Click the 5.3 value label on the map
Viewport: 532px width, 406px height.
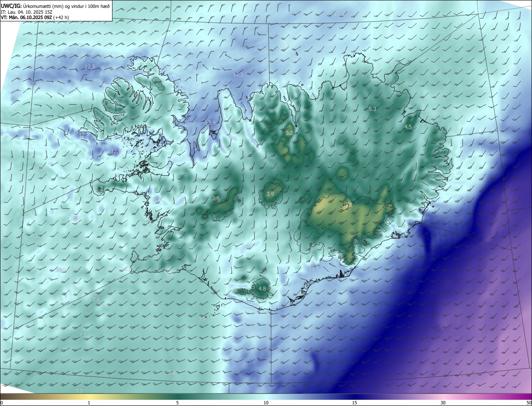point(372,109)
